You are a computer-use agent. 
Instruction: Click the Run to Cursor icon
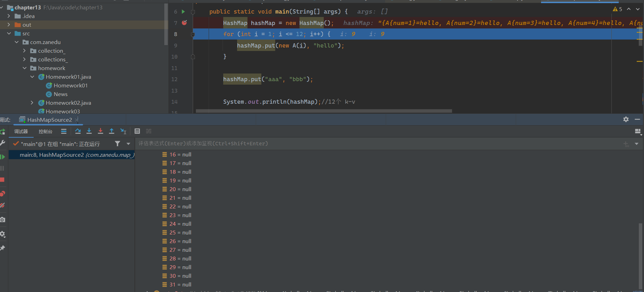coord(123,131)
